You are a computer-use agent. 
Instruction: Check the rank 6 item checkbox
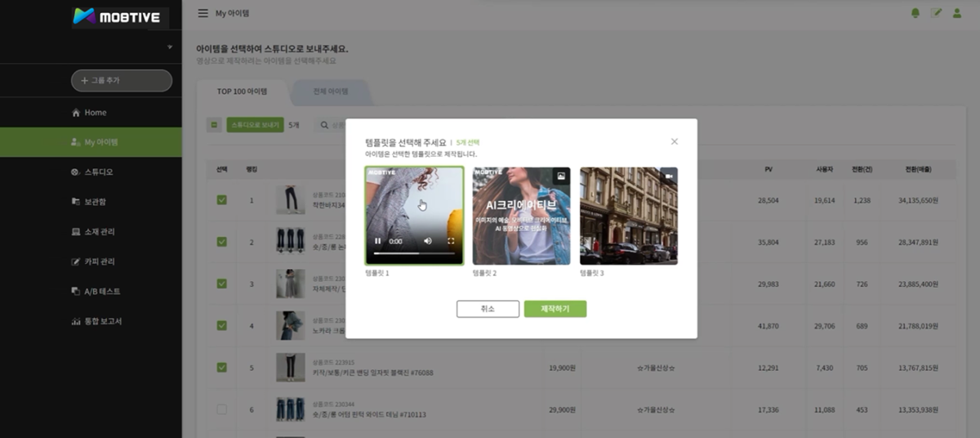[x=221, y=409]
